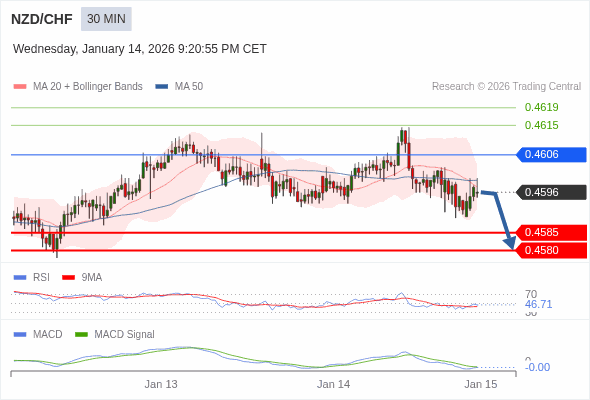
Task: Click the date and time text line
Action: (140, 49)
